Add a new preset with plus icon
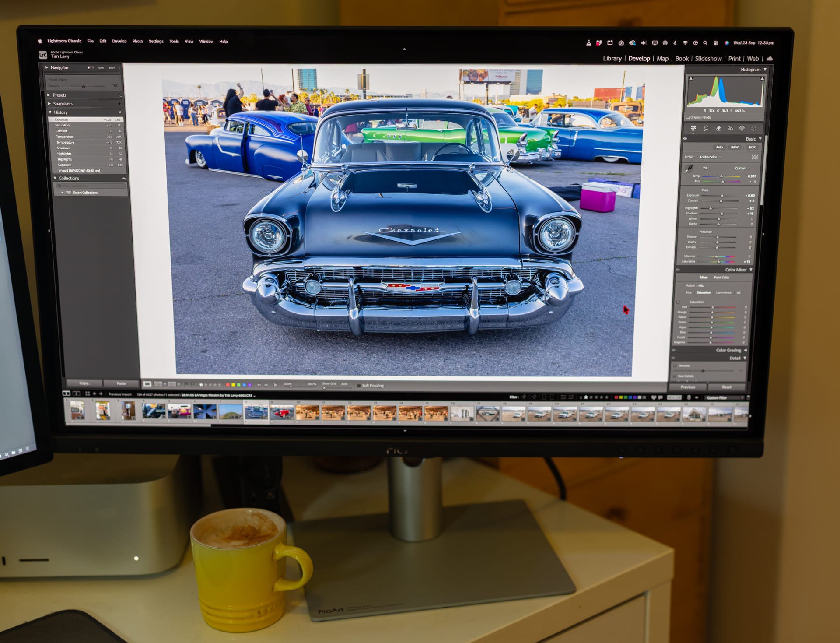The height and width of the screenshot is (643, 840). click(119, 95)
